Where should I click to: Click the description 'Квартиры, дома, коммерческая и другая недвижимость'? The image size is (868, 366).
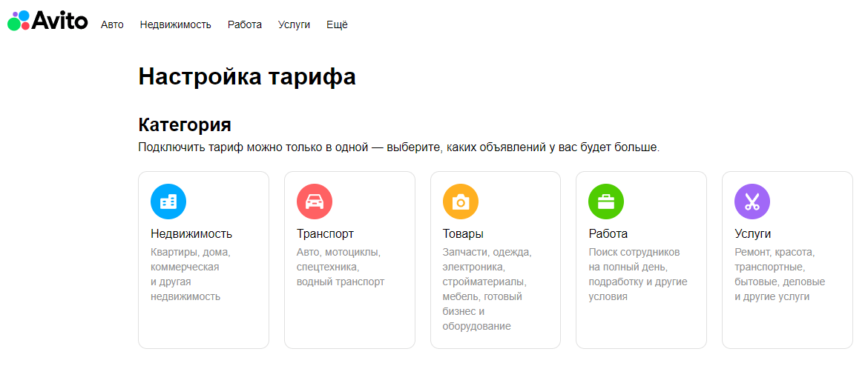tap(191, 274)
